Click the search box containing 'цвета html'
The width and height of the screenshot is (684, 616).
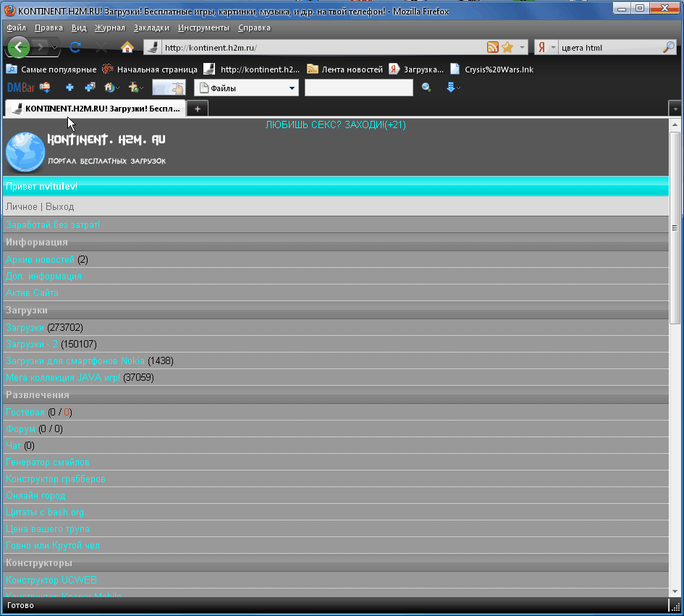click(x=610, y=48)
